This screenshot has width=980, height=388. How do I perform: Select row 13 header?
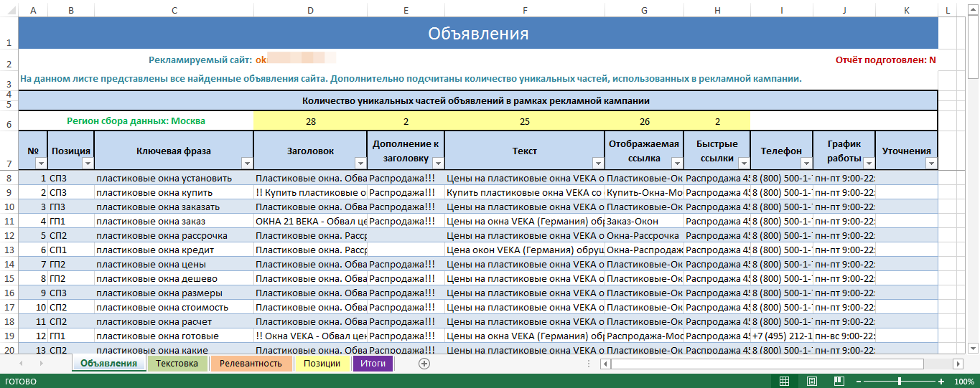pyautogui.click(x=9, y=250)
